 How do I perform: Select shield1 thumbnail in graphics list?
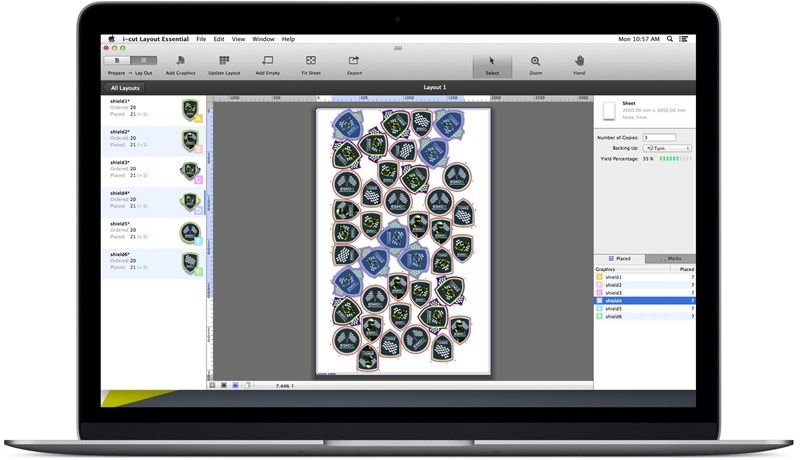tap(190, 109)
